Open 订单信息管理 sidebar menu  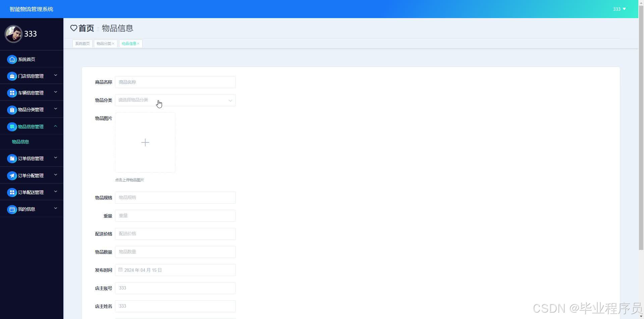(32, 158)
